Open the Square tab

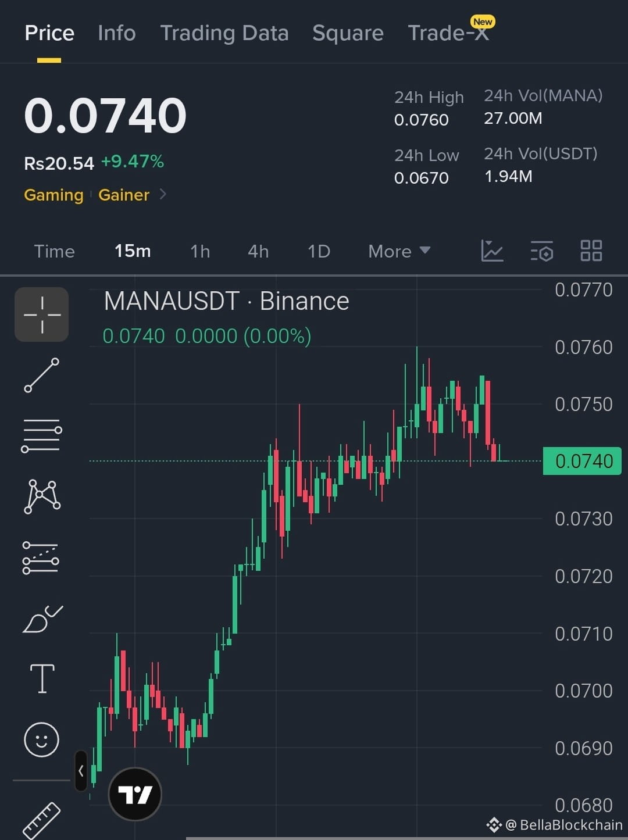coord(348,33)
